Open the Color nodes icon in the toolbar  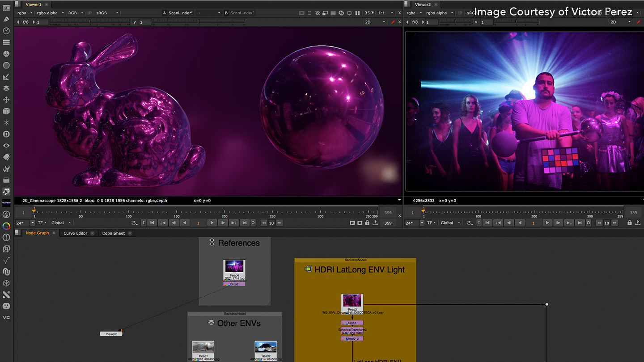point(6,54)
